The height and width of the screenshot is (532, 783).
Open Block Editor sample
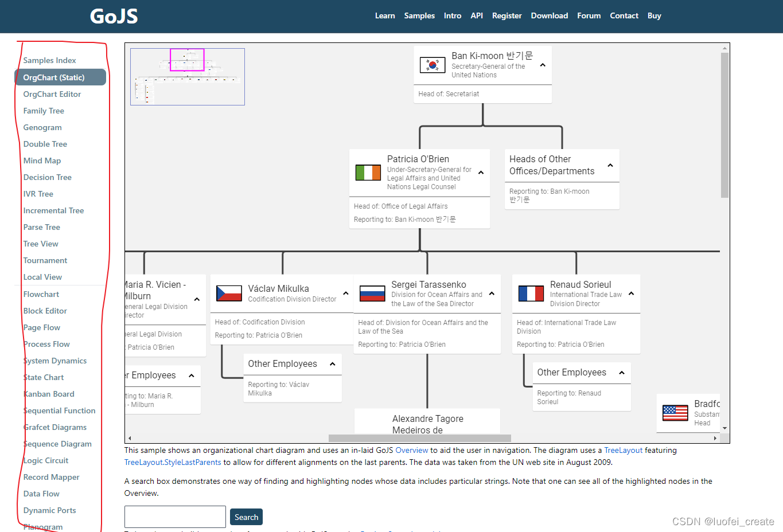pos(45,311)
